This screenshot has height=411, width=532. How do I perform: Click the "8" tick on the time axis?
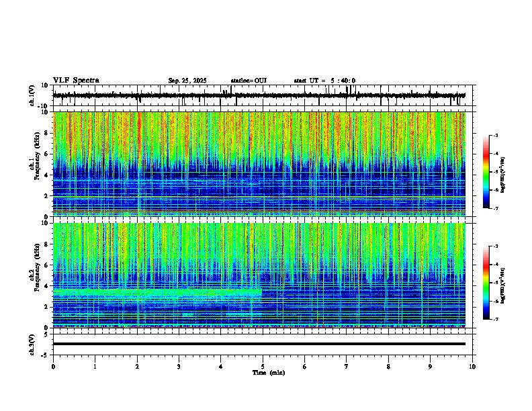(x=388, y=367)
